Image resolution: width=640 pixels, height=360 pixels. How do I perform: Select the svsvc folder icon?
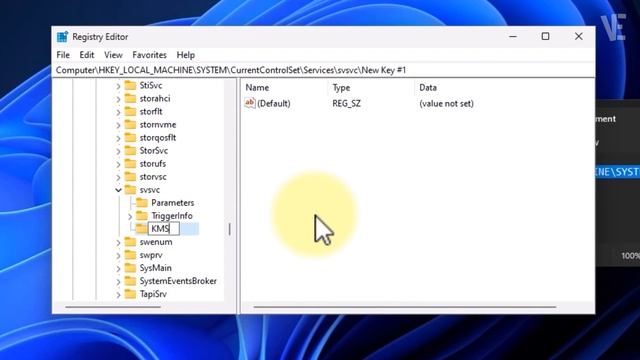130,190
